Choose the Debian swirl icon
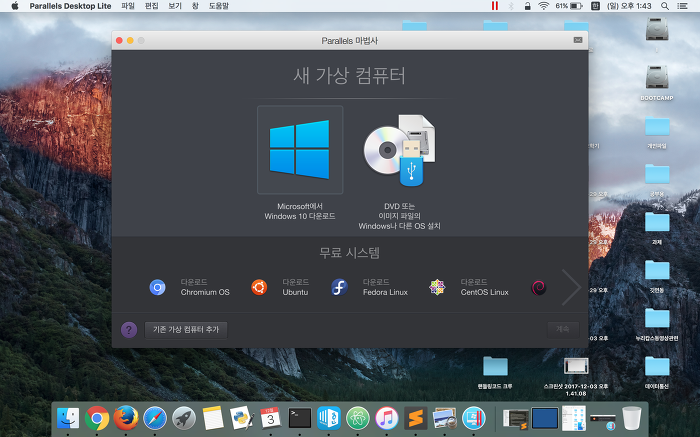Viewport: 700px width, 437px height. [x=538, y=287]
